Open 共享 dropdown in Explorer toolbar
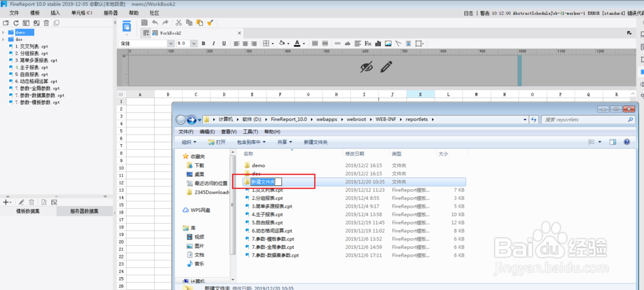 tap(285, 142)
